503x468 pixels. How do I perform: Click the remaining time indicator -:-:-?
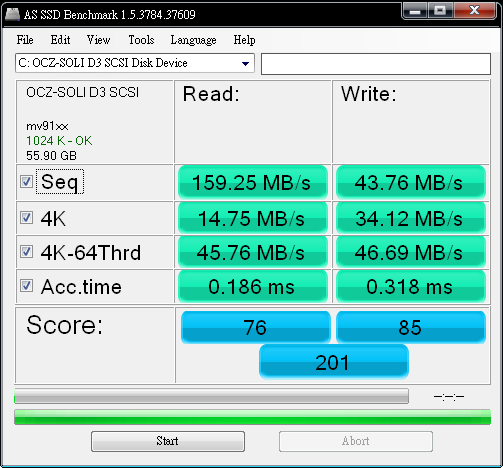(449, 396)
